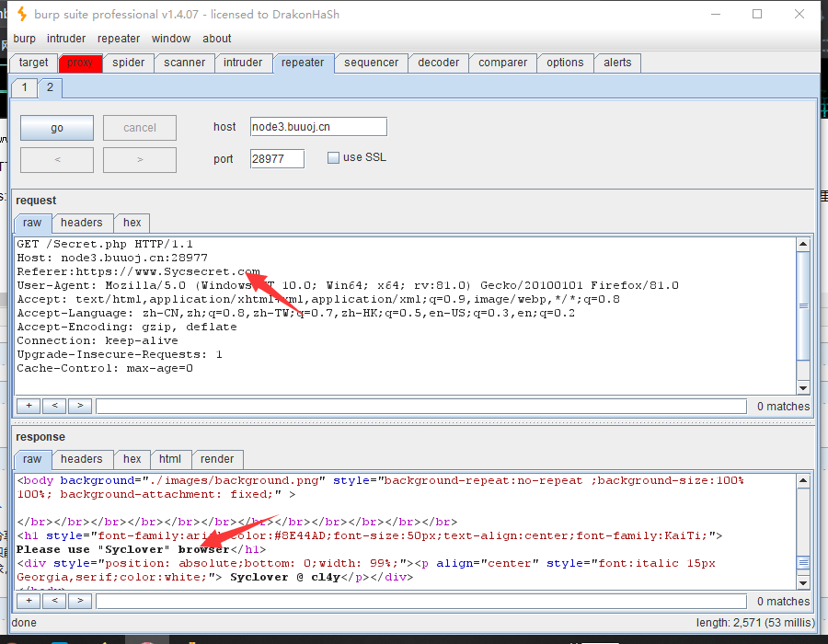Click the 'done' status text

[x=24, y=623]
